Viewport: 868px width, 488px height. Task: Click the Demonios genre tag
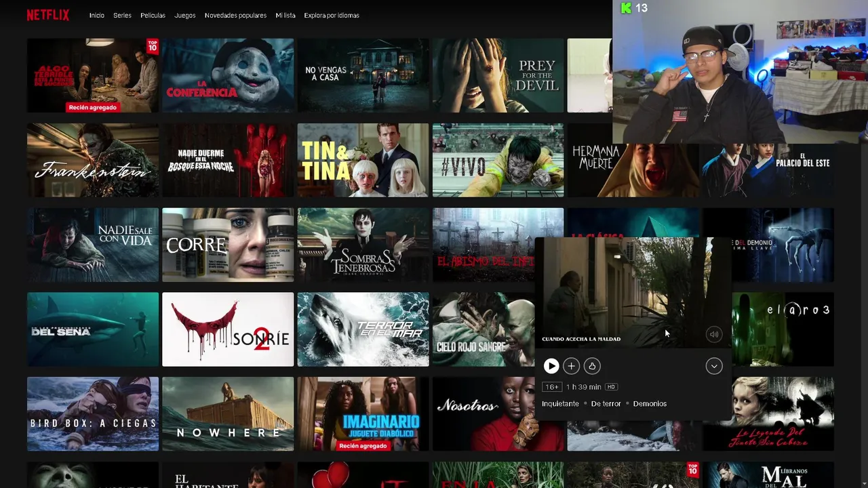tap(650, 403)
